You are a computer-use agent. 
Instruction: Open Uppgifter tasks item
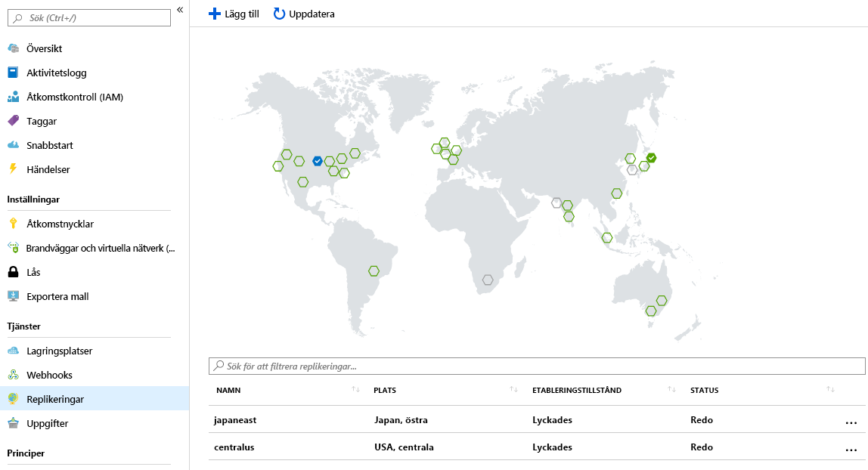[x=48, y=424]
